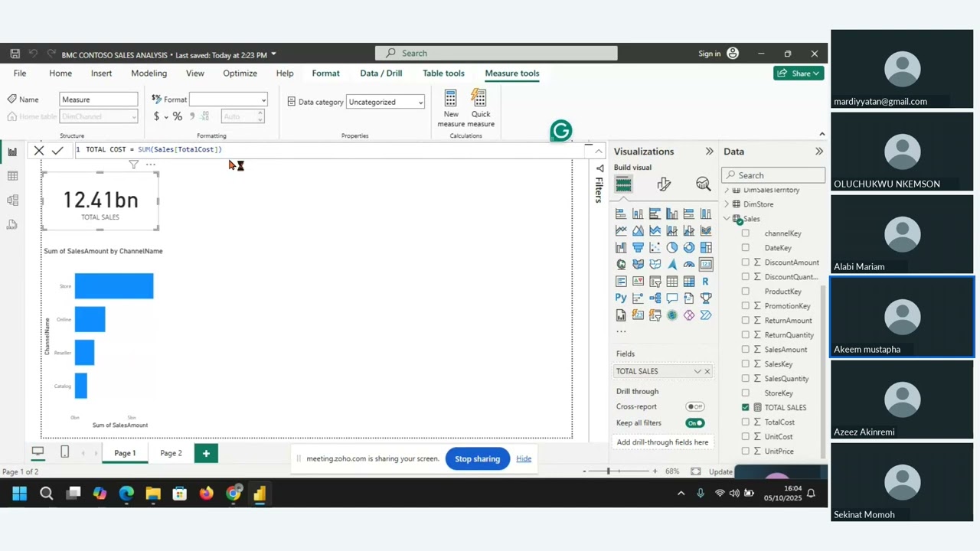Open the Modeling ribbon tab
This screenshot has width=980, height=551.
pyautogui.click(x=149, y=73)
